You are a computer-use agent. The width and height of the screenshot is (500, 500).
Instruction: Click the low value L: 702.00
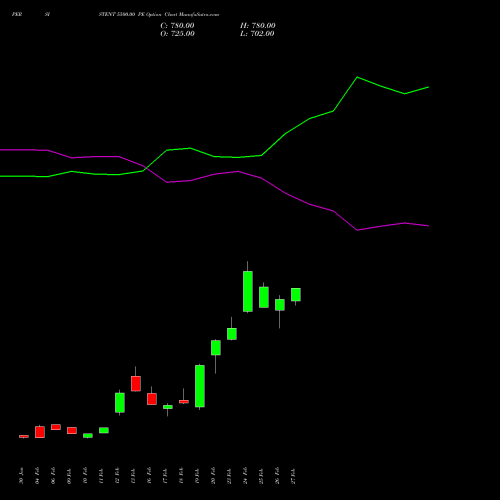point(257,34)
